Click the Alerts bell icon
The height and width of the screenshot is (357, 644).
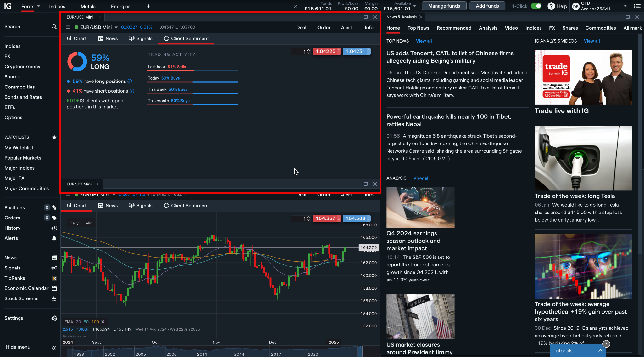click(x=54, y=238)
